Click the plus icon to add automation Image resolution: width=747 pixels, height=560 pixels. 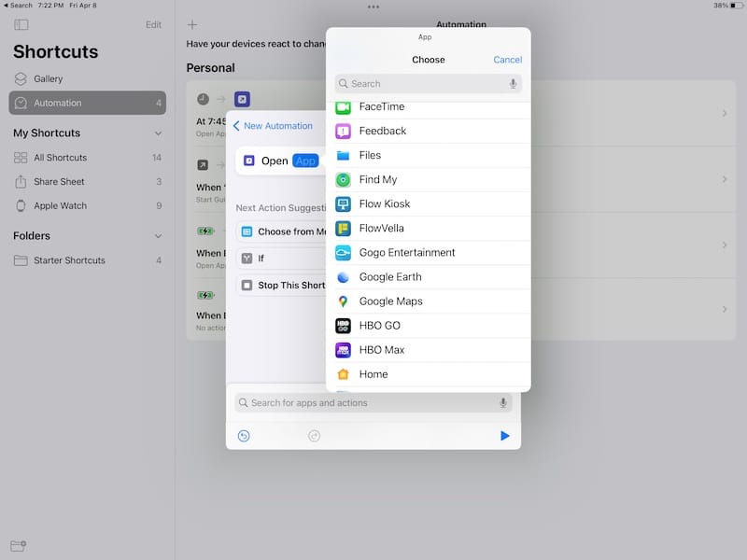tap(192, 25)
